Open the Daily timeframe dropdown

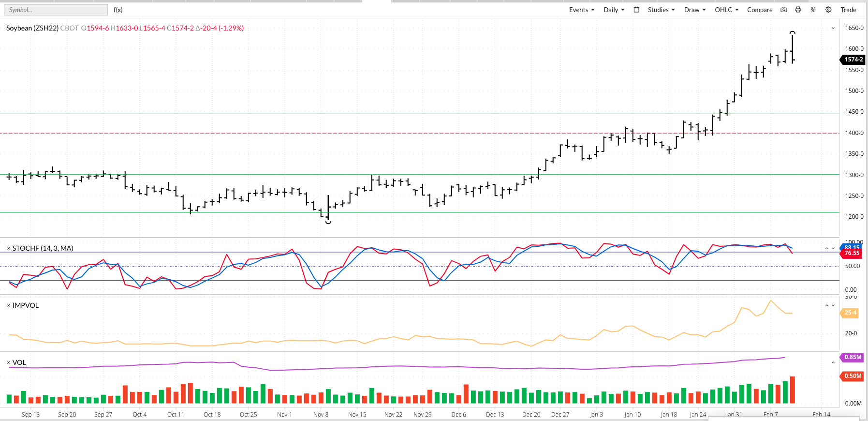(x=614, y=10)
